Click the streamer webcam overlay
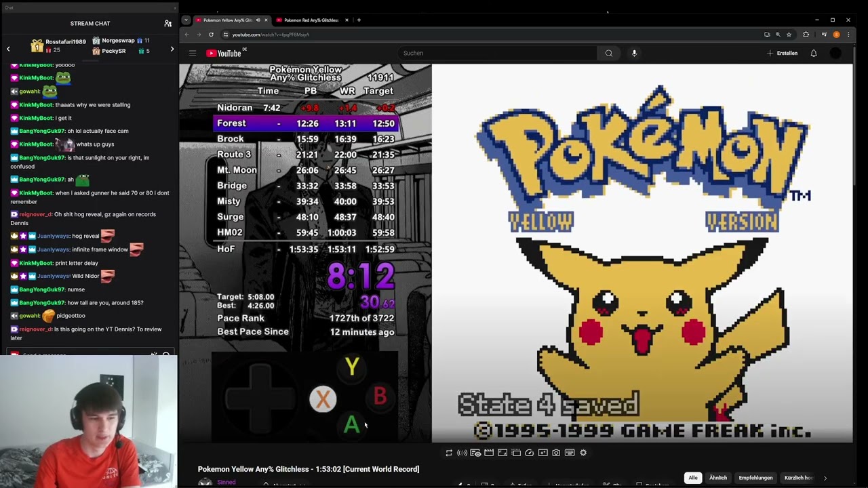Screen dimensions: 868x488 (x=89, y=422)
